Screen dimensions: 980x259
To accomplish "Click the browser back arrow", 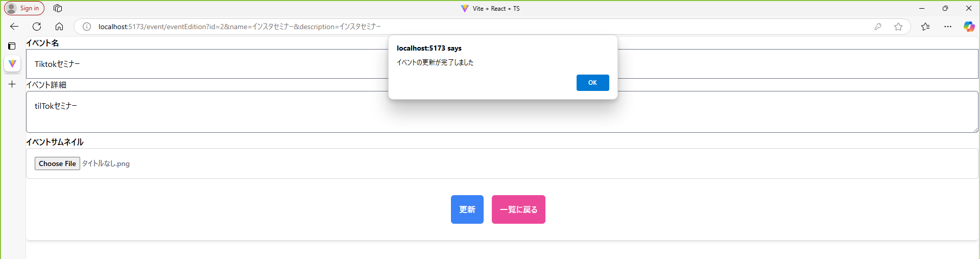I will click(x=14, y=27).
